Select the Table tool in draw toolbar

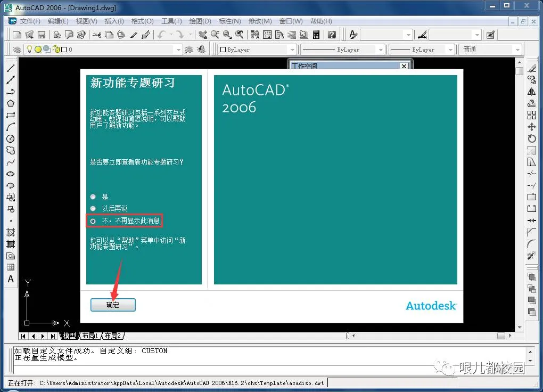coord(11,267)
